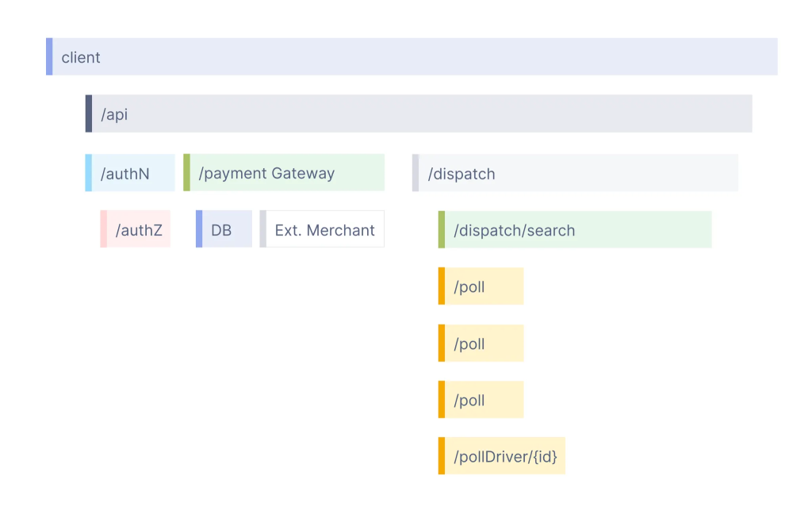Image resolution: width=812 pixels, height=518 pixels.
Task: Expand the /dispatch span
Action: (576, 174)
